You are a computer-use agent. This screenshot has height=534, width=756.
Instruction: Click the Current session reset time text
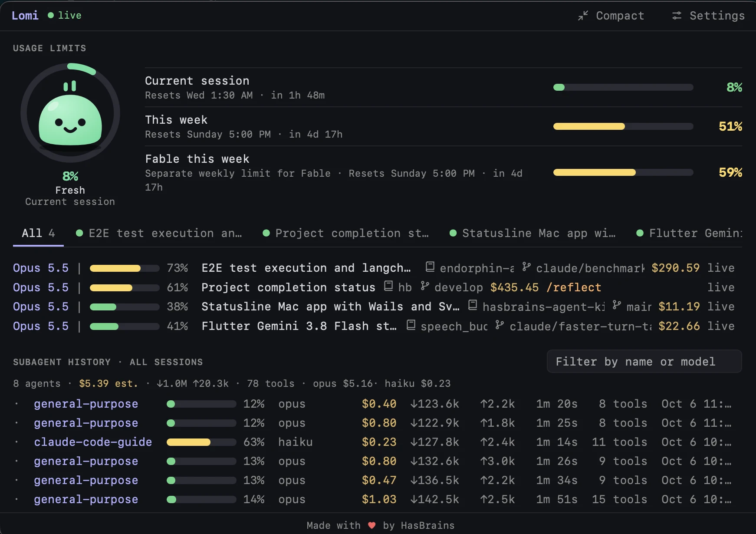coord(235,95)
